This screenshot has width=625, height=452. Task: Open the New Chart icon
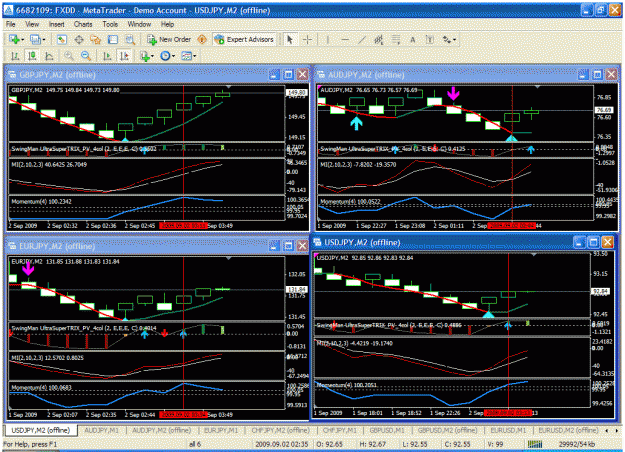tap(15, 39)
